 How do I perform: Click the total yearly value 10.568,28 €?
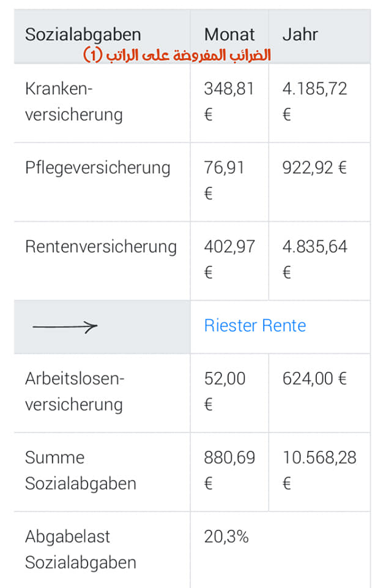(x=319, y=470)
